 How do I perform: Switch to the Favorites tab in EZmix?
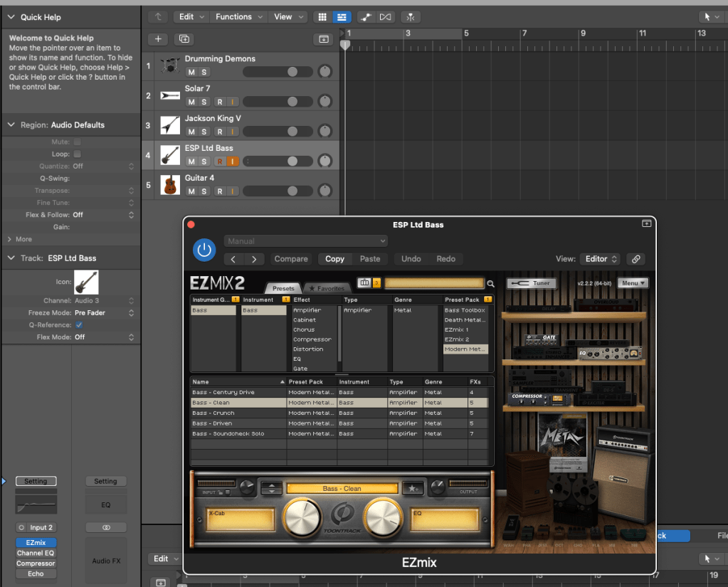[x=327, y=289]
